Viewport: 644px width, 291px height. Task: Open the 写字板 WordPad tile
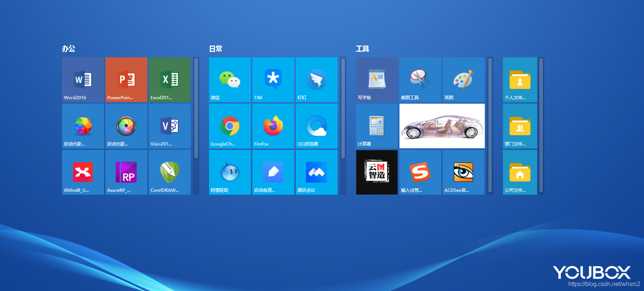click(377, 80)
